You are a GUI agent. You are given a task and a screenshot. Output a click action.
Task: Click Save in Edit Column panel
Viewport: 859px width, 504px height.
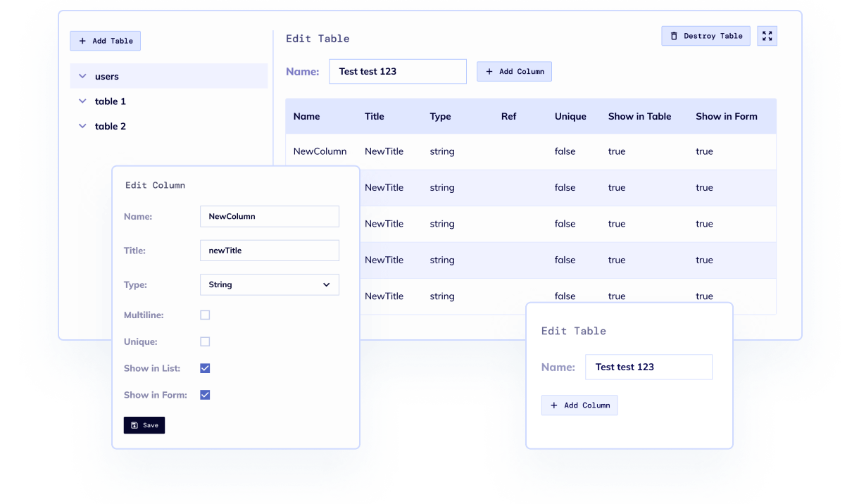144,425
